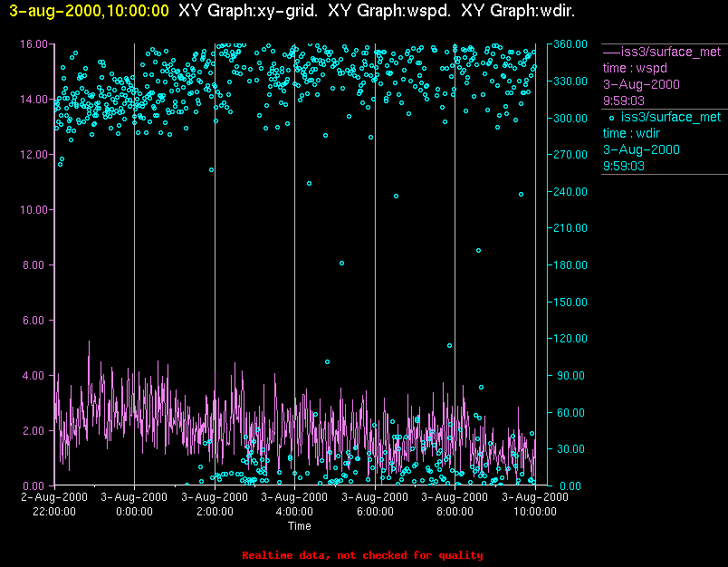Click right axis value 30.00

[571, 449]
